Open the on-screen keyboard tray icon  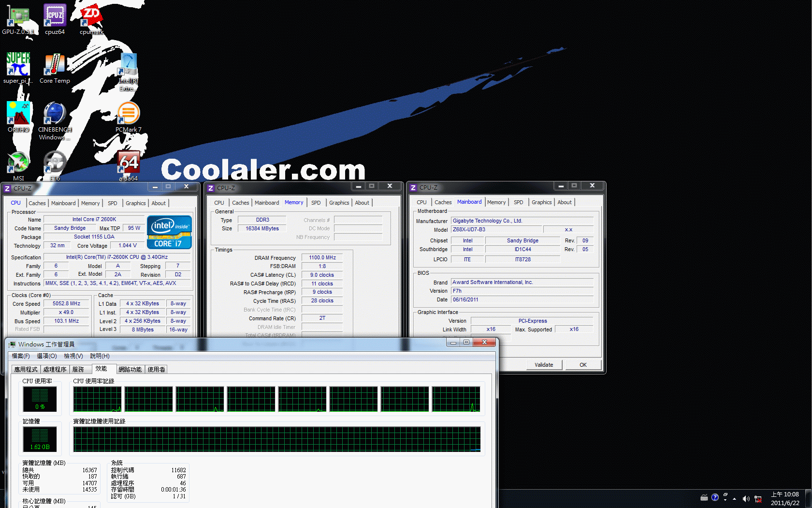pos(704,498)
